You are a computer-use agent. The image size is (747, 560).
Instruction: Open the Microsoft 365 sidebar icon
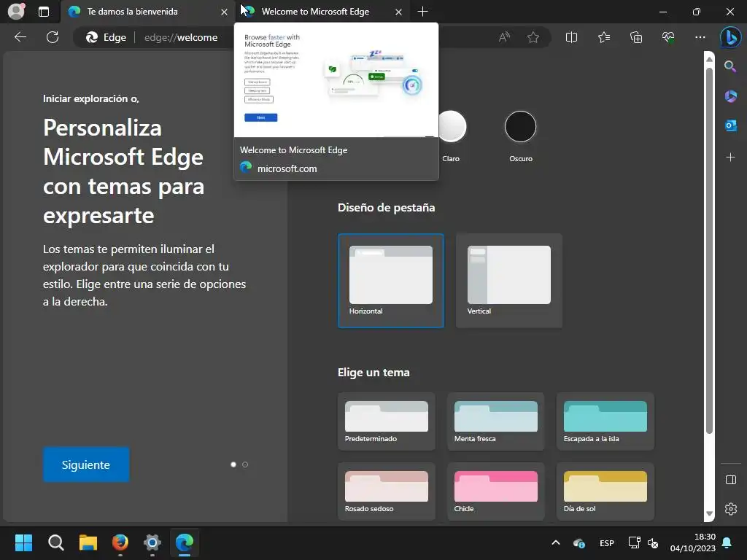730,96
